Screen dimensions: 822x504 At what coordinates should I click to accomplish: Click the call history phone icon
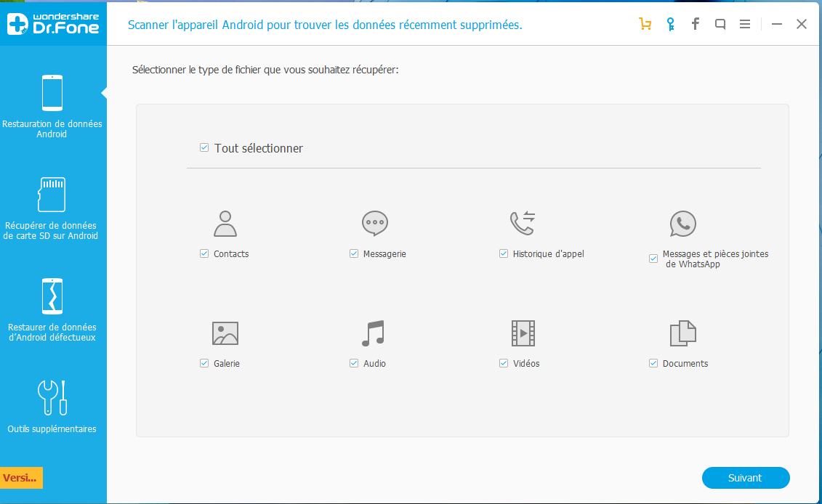click(523, 223)
